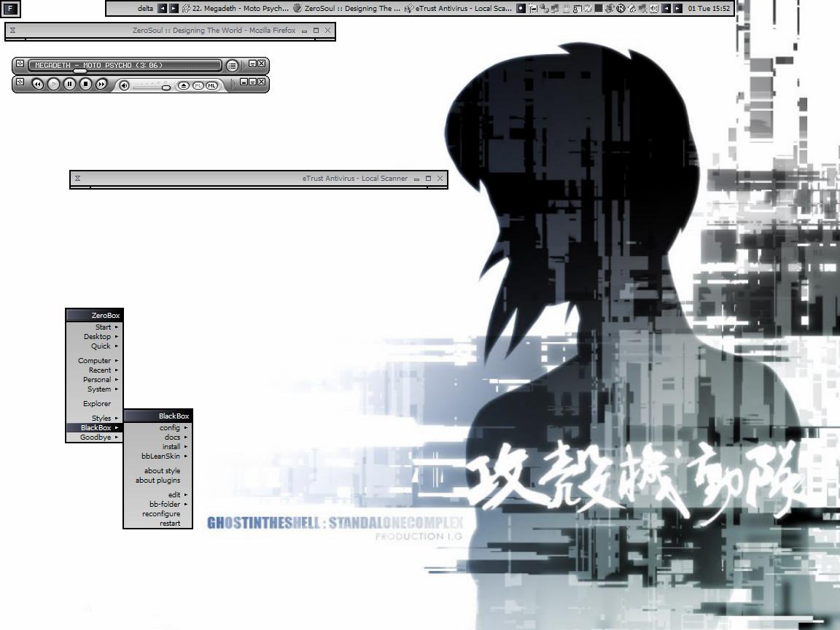Expand the Desktop submenu

coord(94,336)
